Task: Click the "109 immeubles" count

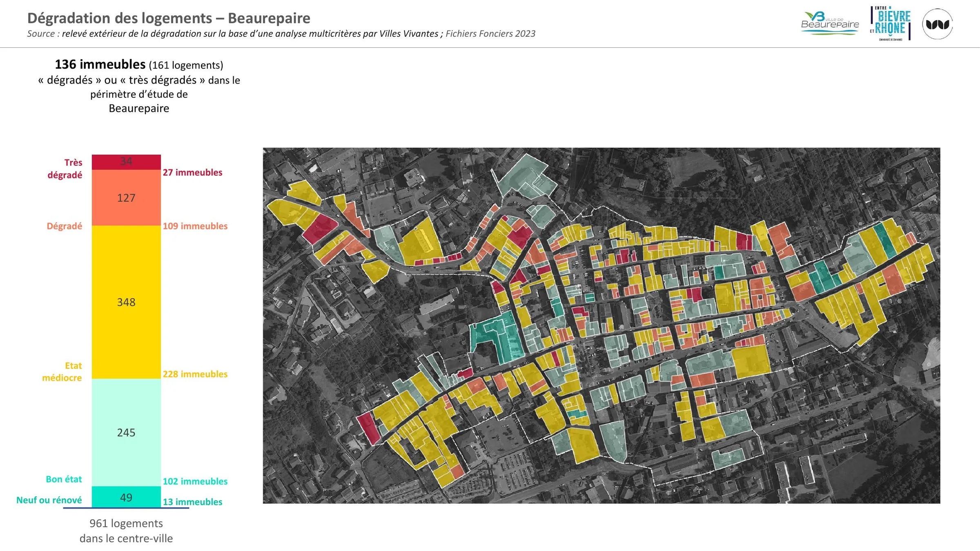Action: tap(195, 226)
